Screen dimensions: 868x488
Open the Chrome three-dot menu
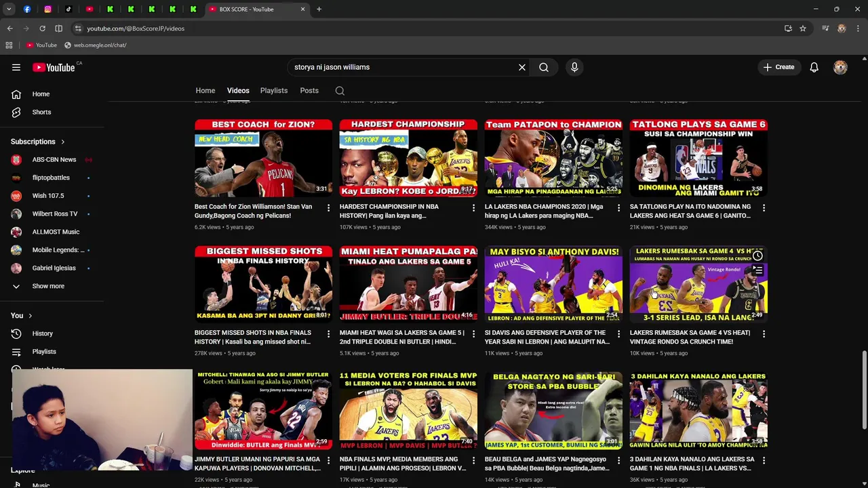coord(858,28)
